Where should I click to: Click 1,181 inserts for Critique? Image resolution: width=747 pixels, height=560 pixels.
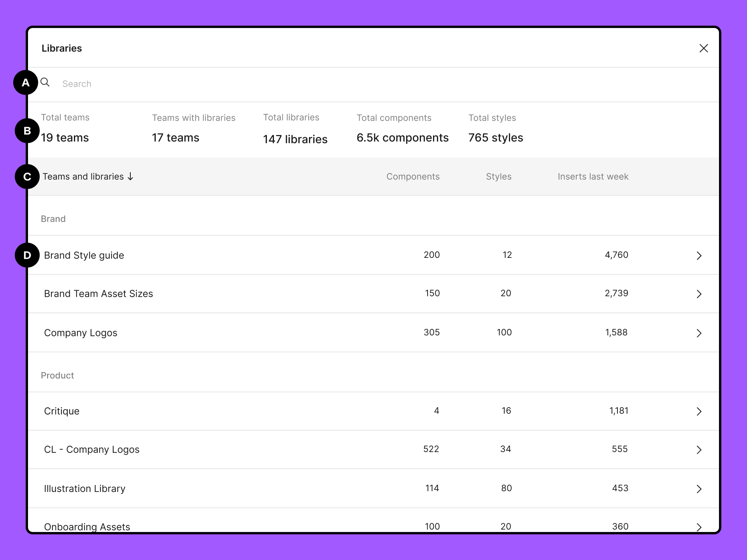click(x=619, y=411)
